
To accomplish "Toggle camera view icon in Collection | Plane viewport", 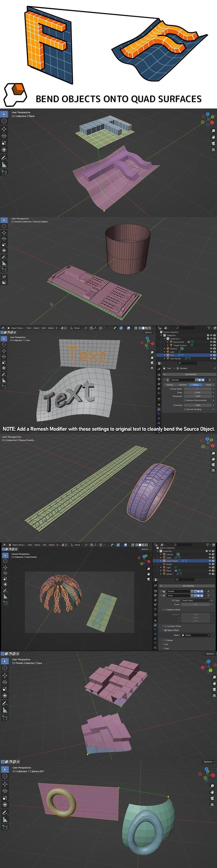I will click(213, 143).
